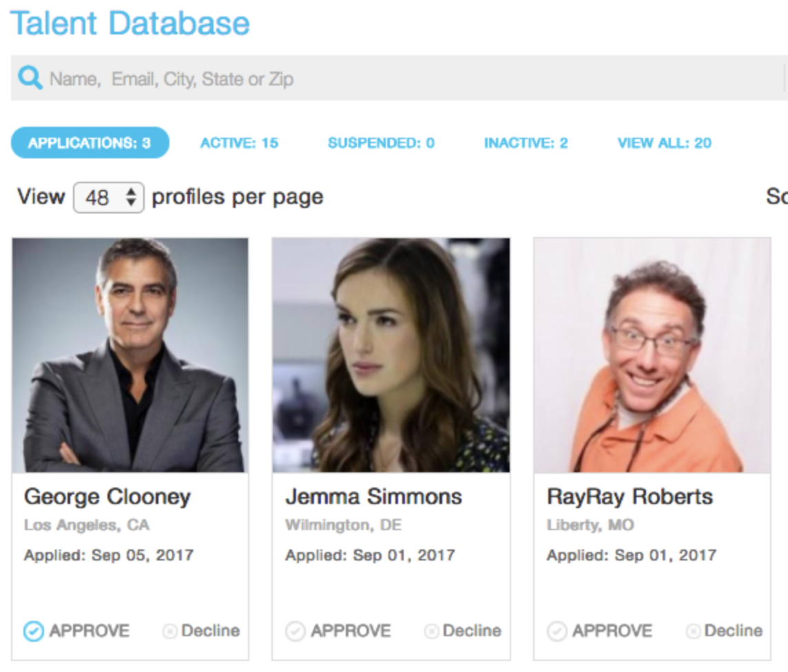The image size is (788, 672).
Task: Click the blue approve checkmark on George Clooney's card
Action: [34, 631]
